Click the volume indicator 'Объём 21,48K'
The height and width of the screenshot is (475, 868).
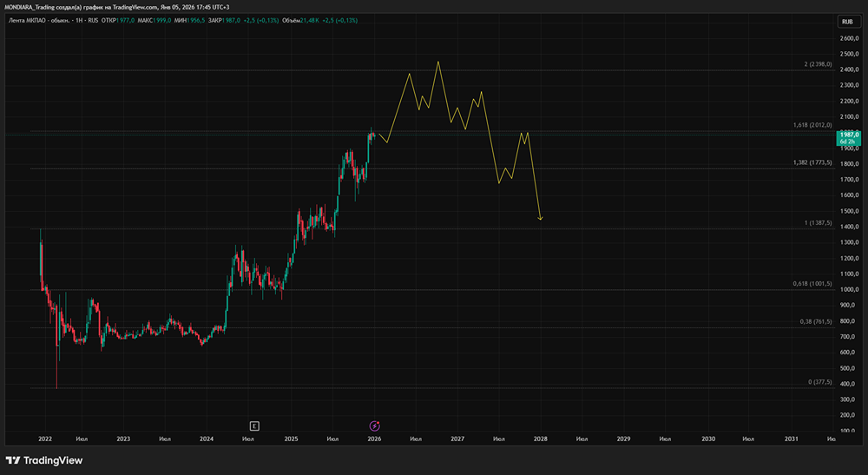click(300, 21)
